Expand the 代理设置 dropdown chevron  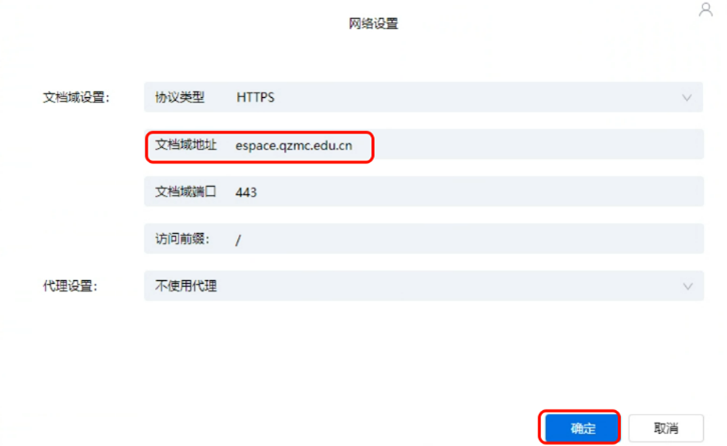pyautogui.click(x=686, y=286)
